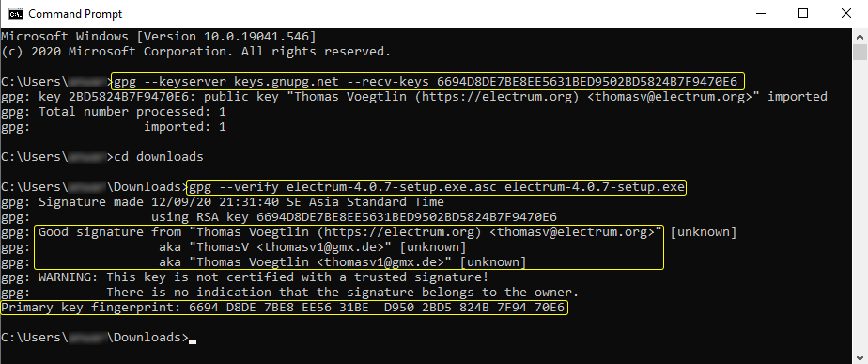Maximize the Command Prompt window
Viewport: 868px width, 364px height.
803,14
